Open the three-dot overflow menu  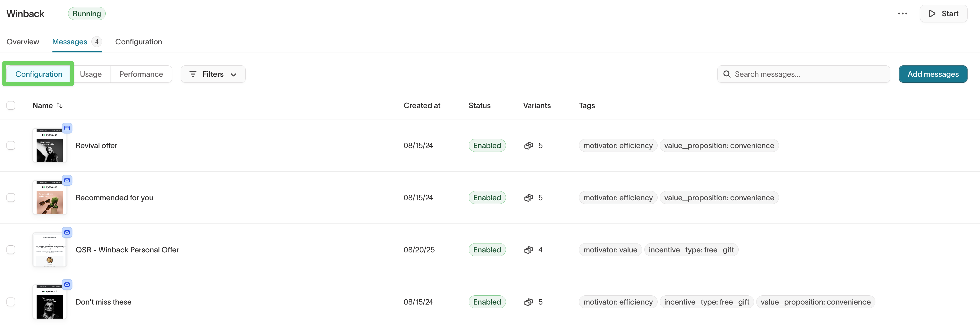coord(902,13)
